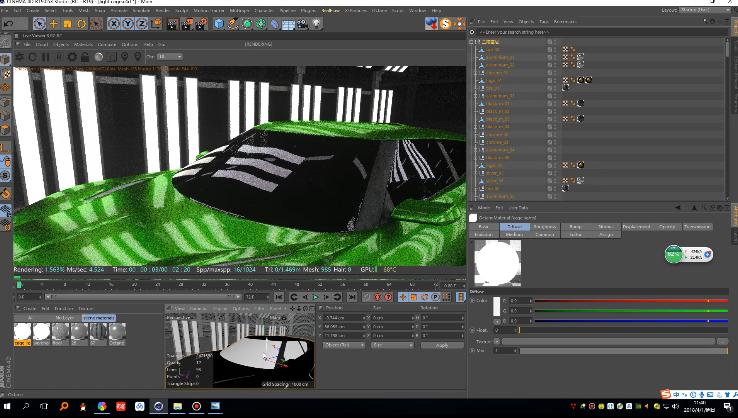The width and height of the screenshot is (738, 418).
Task: Open the Octane menu in main menubar
Action: 379,10
